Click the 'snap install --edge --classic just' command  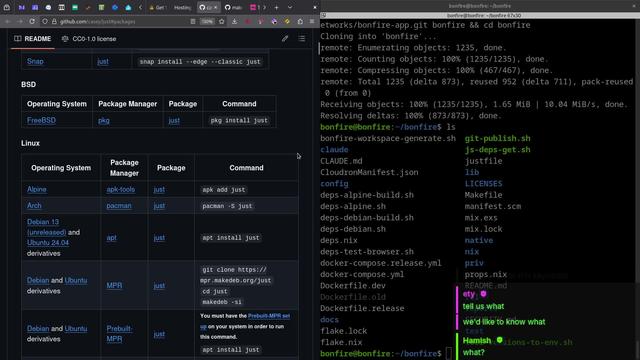[200, 62]
